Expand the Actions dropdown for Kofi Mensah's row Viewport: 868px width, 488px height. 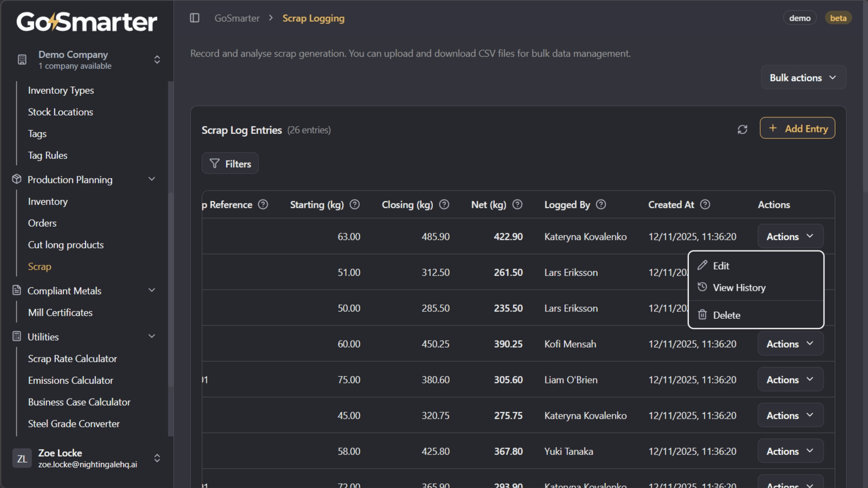click(790, 343)
